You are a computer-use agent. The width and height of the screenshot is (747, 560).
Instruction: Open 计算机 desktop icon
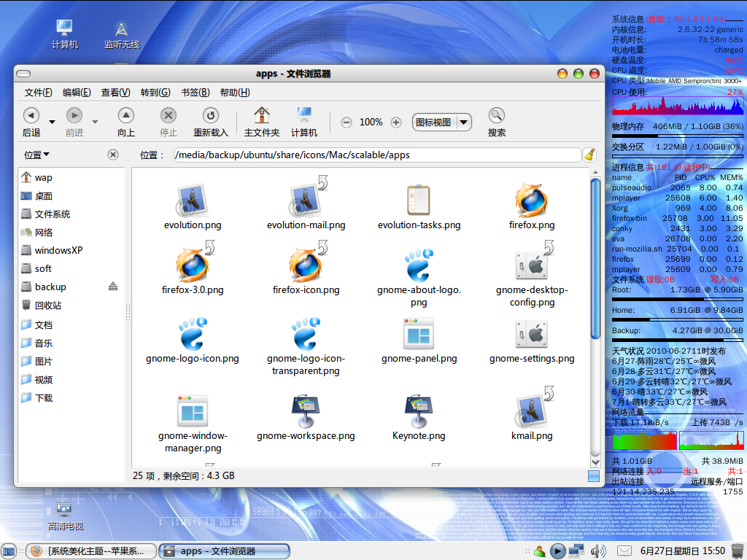tap(64, 34)
